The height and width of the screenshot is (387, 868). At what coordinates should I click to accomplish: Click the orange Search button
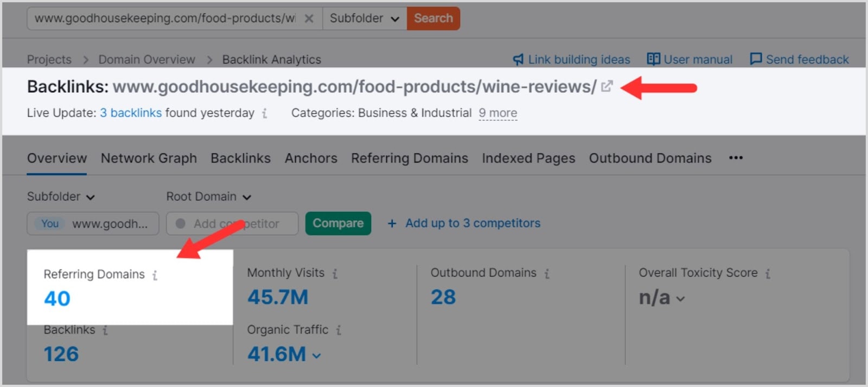click(x=433, y=18)
